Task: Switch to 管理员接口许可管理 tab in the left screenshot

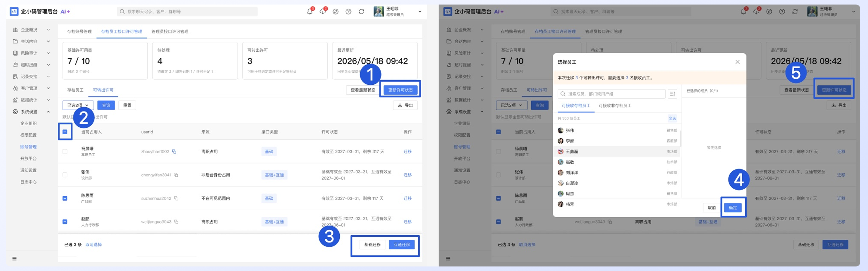Action: coord(170,32)
